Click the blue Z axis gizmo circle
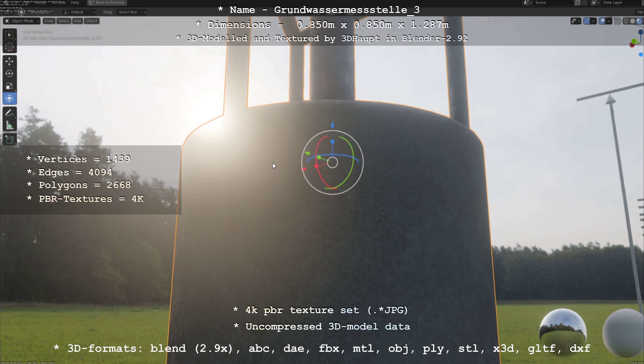Screen dimensions: 644x364 point(641,32)
